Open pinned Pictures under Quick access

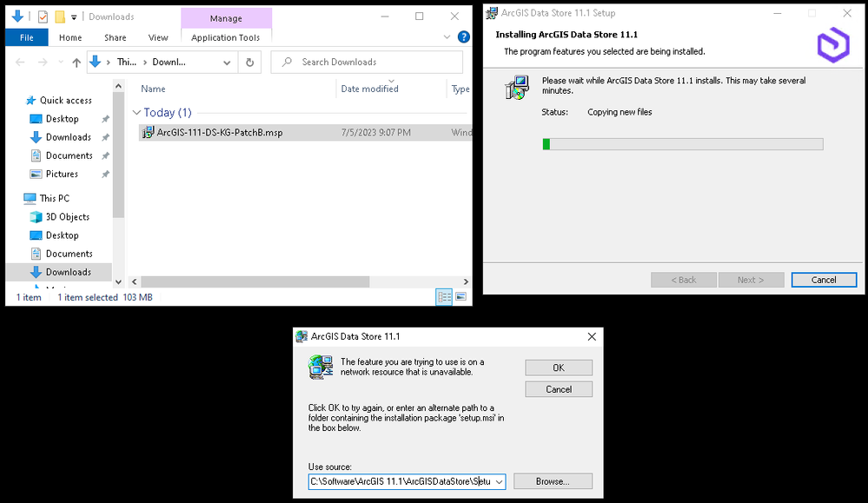click(x=62, y=174)
